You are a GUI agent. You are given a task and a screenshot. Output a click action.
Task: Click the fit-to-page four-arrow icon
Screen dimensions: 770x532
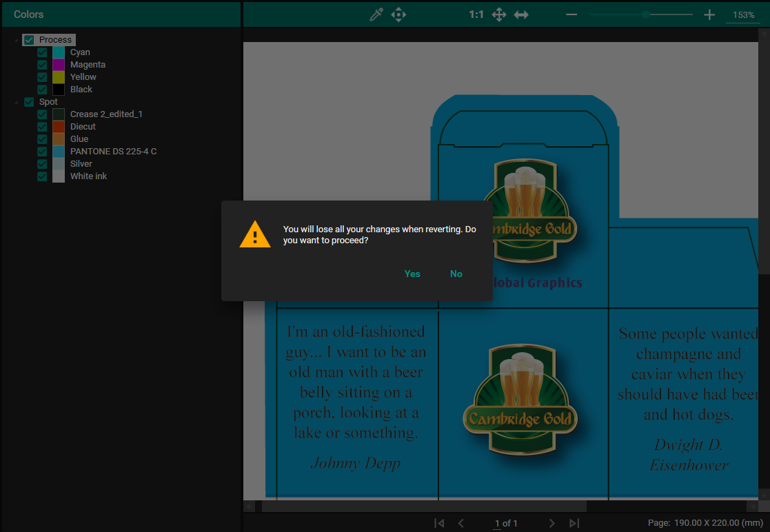499,14
